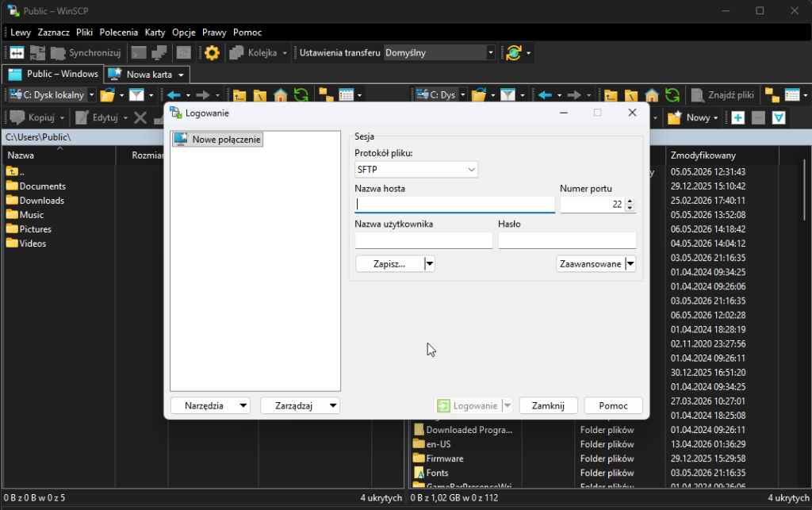Click the blue invert selection icon

tap(779, 117)
